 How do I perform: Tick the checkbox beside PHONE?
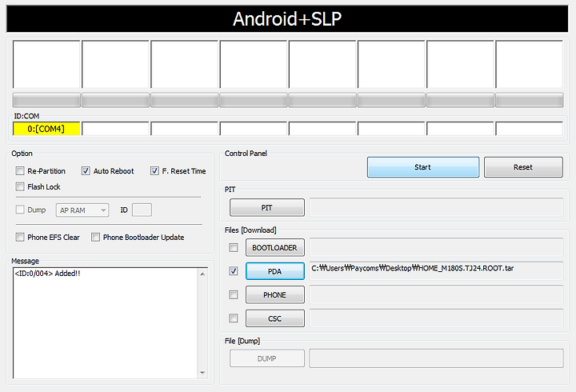click(x=234, y=294)
